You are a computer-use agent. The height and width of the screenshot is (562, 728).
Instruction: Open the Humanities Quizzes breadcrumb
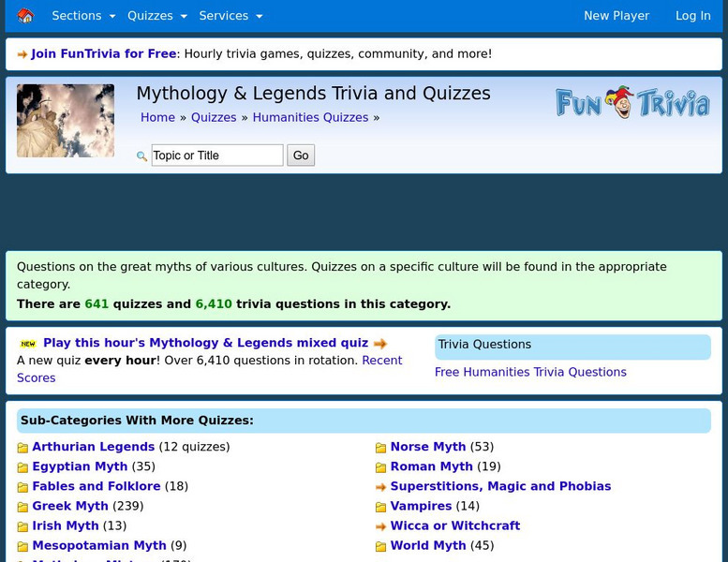[x=310, y=117]
